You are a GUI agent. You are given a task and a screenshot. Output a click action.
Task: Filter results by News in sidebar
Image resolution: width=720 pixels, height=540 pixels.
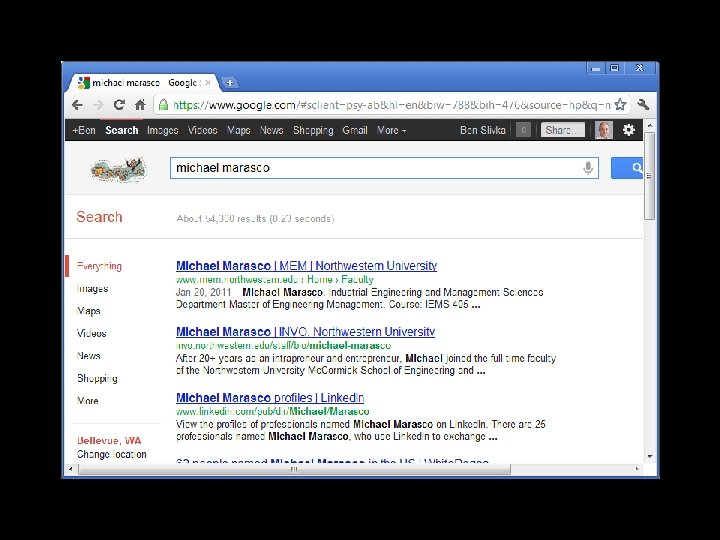point(89,356)
